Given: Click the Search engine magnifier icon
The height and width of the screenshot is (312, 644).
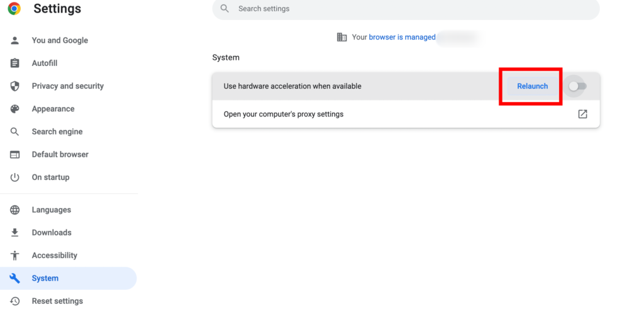Looking at the screenshot, I should tap(15, 132).
